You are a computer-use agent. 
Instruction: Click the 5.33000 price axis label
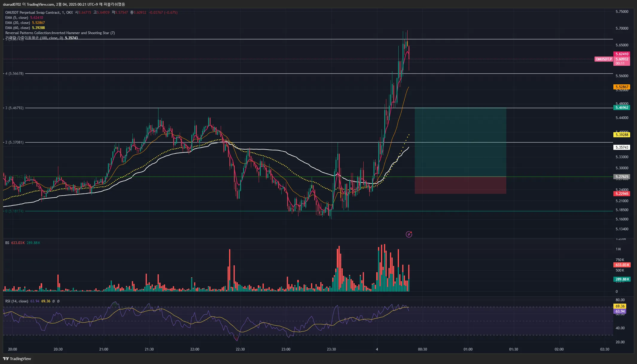point(622,157)
